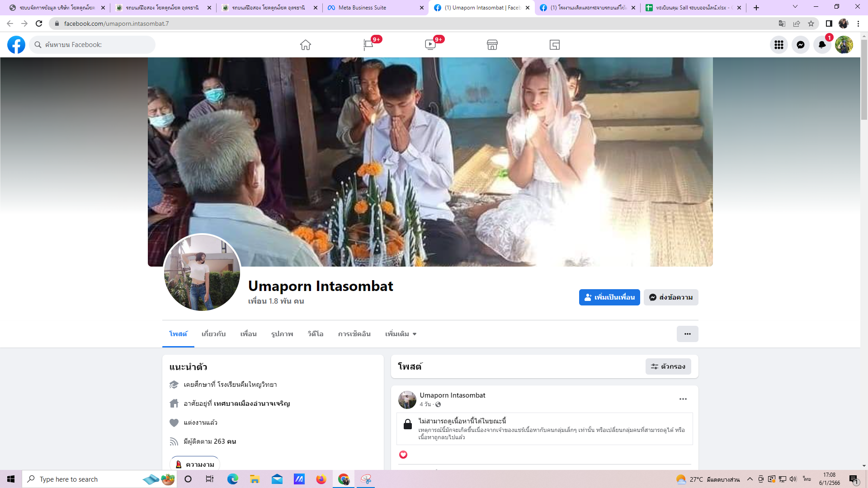Open the notifications bell
This screenshot has height=488, width=868.
822,45
